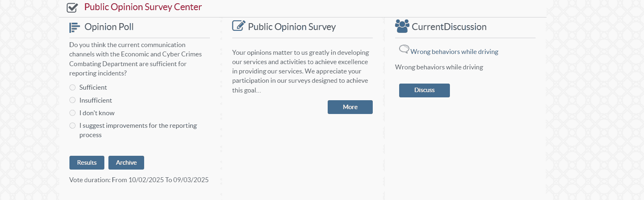The width and height of the screenshot is (644, 200).
Task: Click the checkmark icon beside Public Opinion Survey Center
Action: tap(72, 7)
